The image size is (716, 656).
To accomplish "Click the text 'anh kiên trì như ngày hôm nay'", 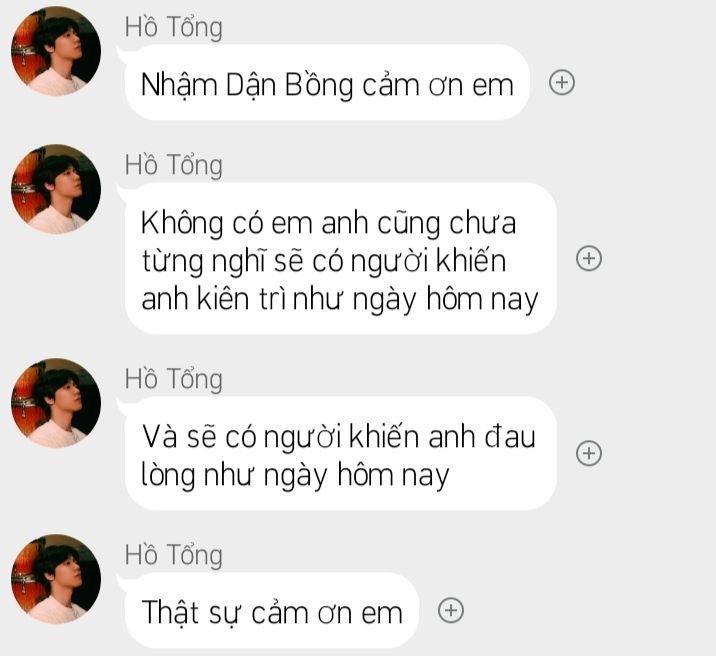I will (340, 300).
